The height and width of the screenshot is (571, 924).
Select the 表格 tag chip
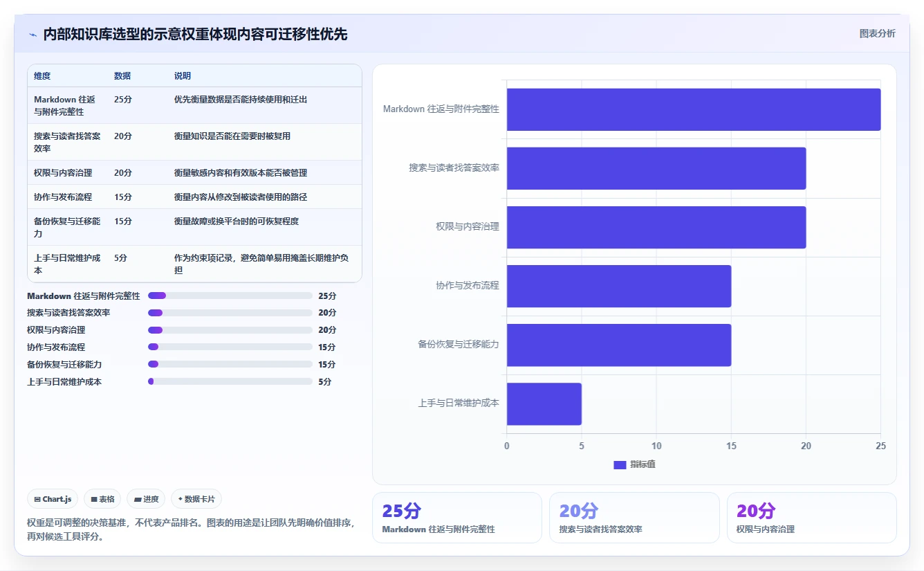pos(102,499)
